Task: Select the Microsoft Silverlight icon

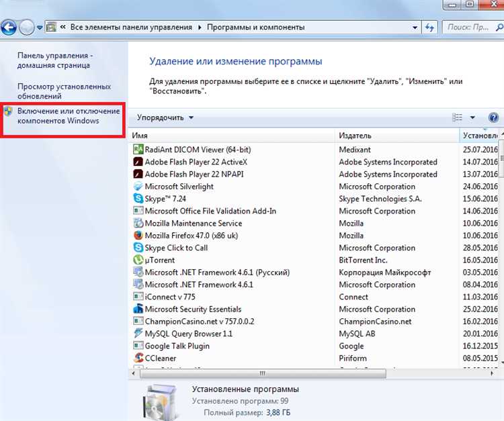Action: click(x=138, y=186)
